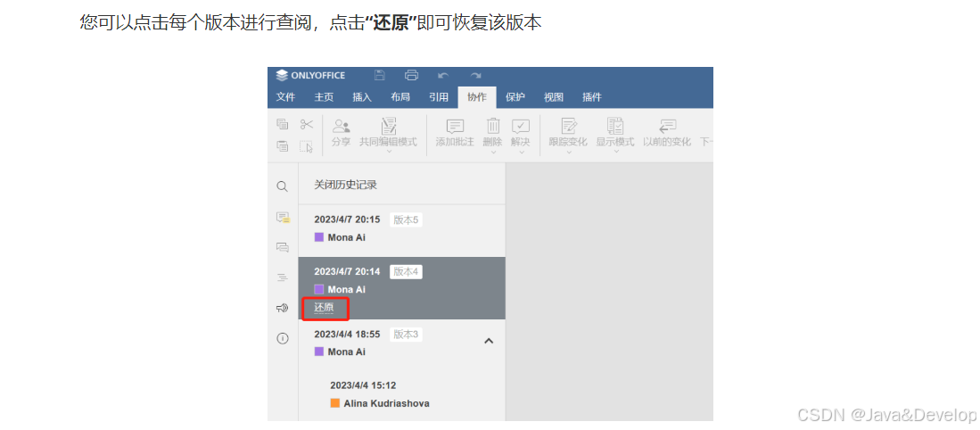Click the select all icon

click(306, 146)
